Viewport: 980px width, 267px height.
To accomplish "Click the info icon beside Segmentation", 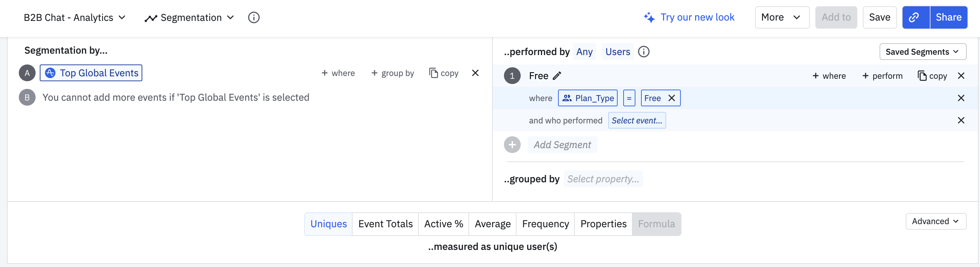I will coord(253,17).
